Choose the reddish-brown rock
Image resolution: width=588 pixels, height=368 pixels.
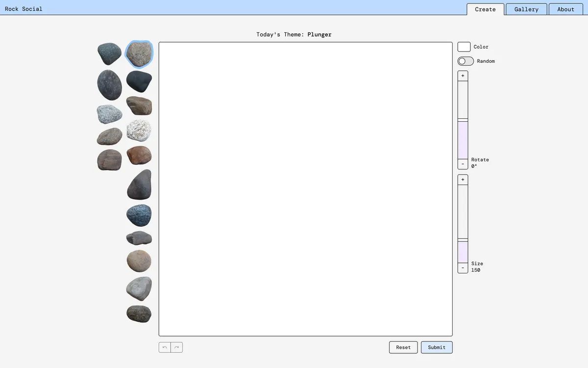point(139,155)
